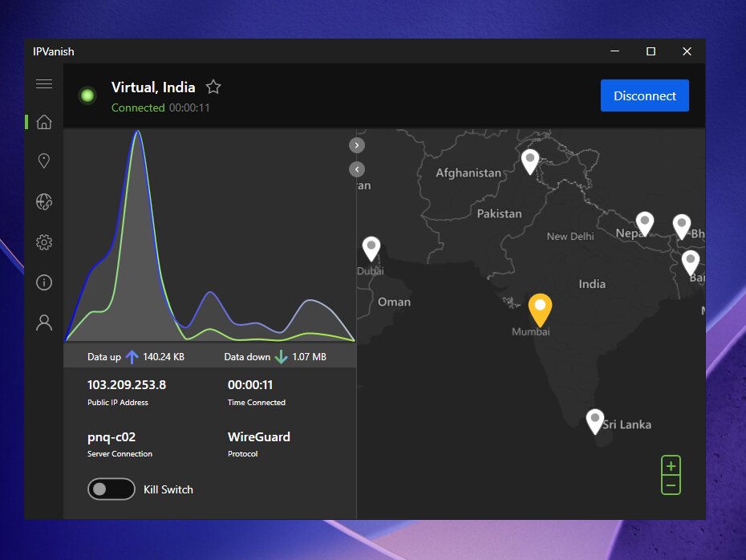Maximize the IPVanish window
This screenshot has width=746, height=560.
651,51
